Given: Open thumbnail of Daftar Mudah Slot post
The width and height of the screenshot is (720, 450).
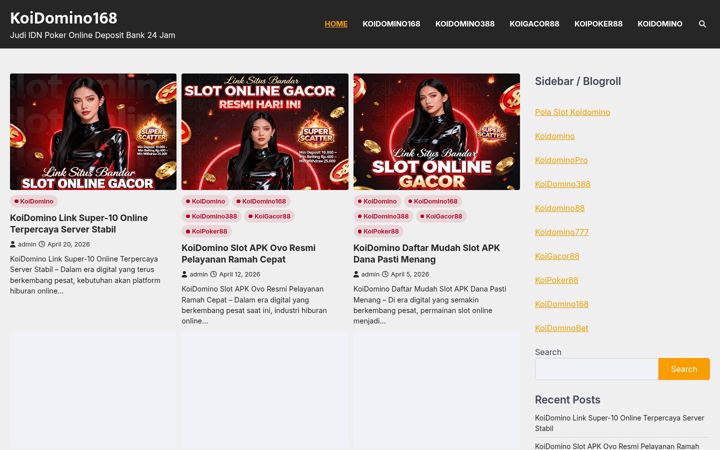Looking at the screenshot, I should pos(437,132).
